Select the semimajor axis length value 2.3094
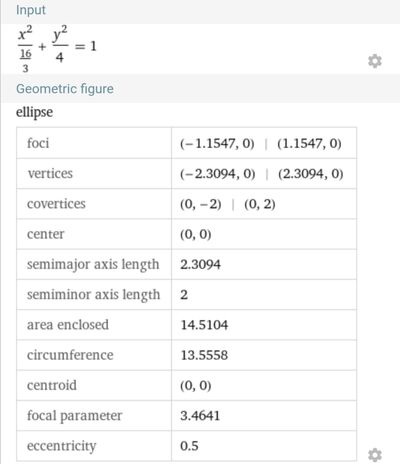The image size is (400, 464). click(x=200, y=265)
